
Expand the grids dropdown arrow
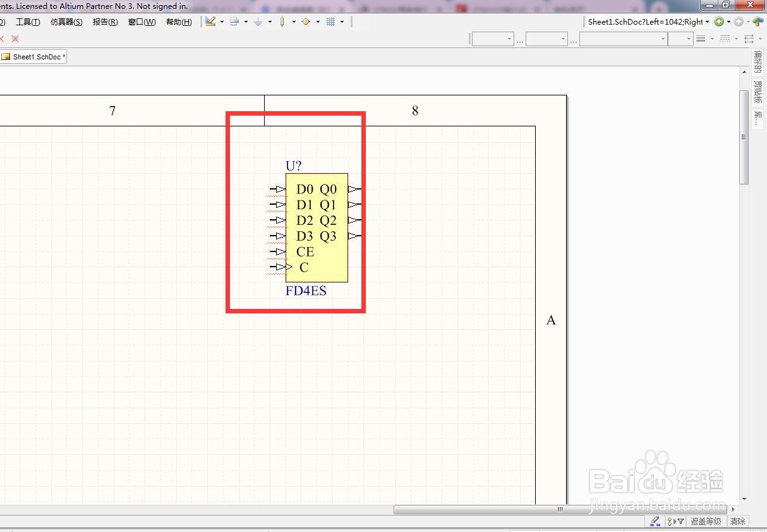pyautogui.click(x=342, y=21)
